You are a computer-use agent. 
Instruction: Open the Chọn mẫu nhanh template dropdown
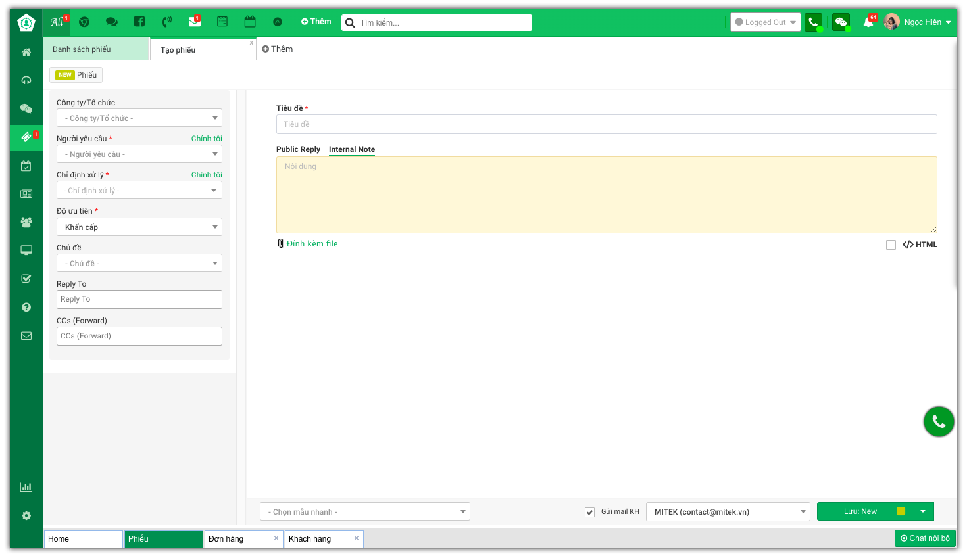(x=366, y=512)
